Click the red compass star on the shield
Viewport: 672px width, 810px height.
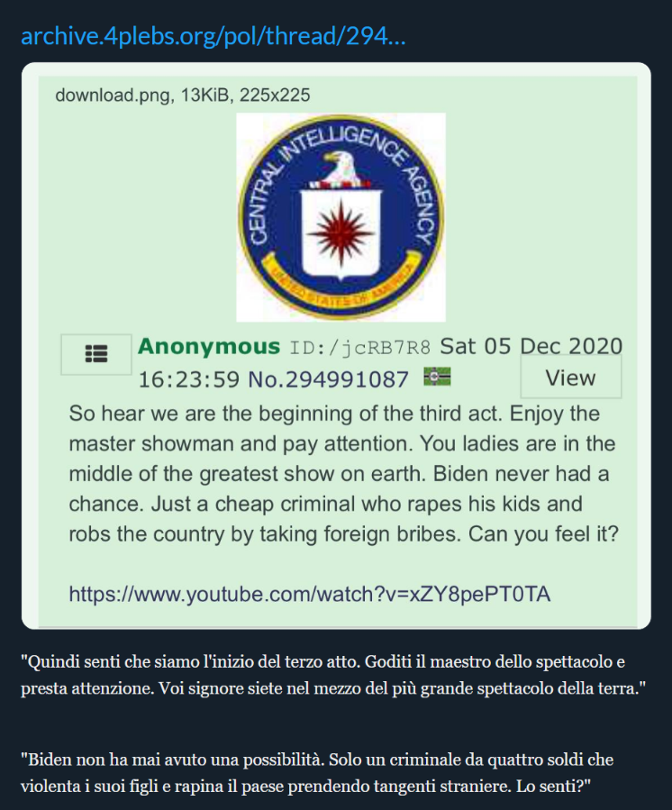[x=341, y=231]
